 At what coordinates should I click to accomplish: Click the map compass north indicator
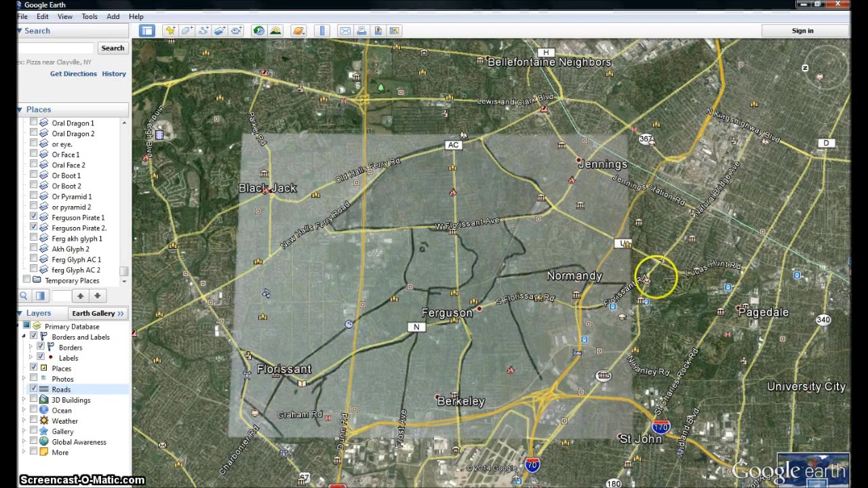(x=805, y=68)
